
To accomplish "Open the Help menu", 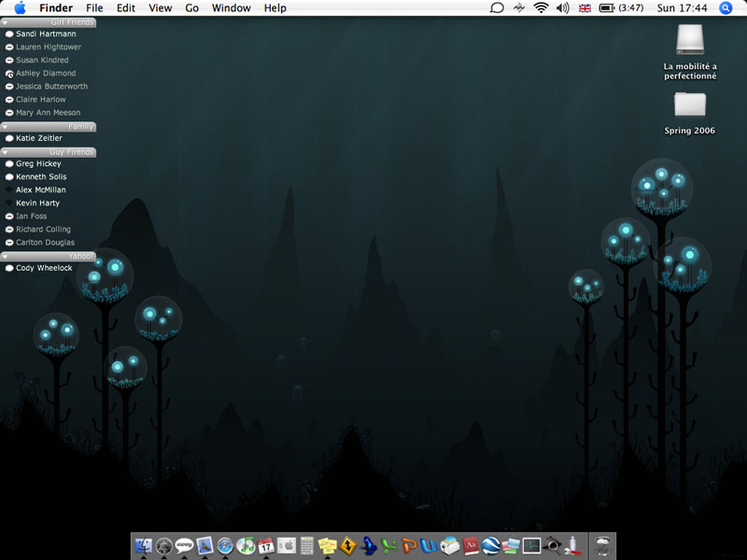I will click(275, 8).
